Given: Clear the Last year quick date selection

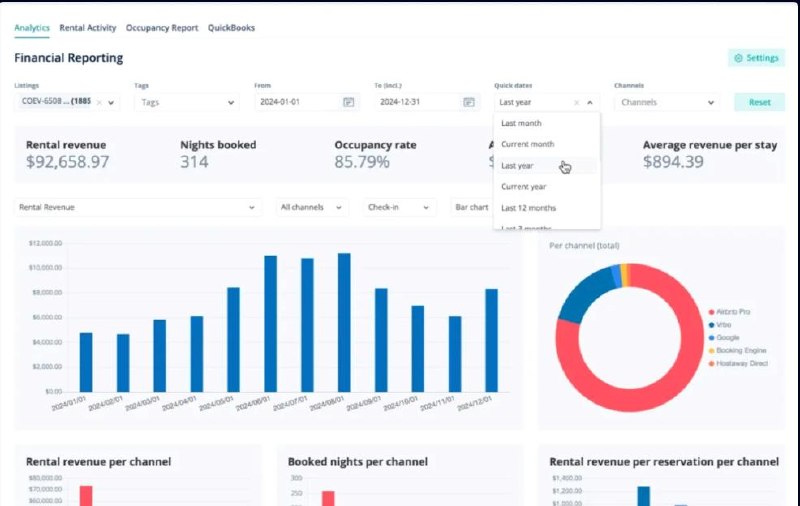Looking at the screenshot, I should click(577, 103).
